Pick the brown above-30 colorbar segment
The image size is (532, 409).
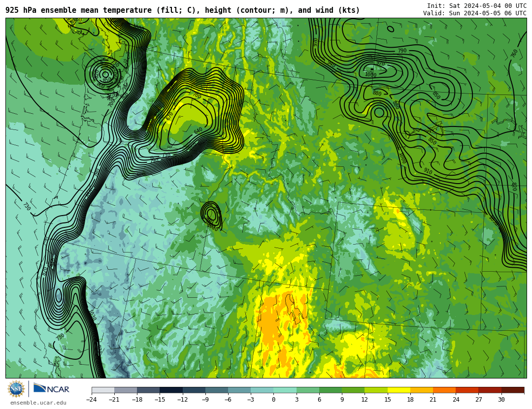pos(513,390)
